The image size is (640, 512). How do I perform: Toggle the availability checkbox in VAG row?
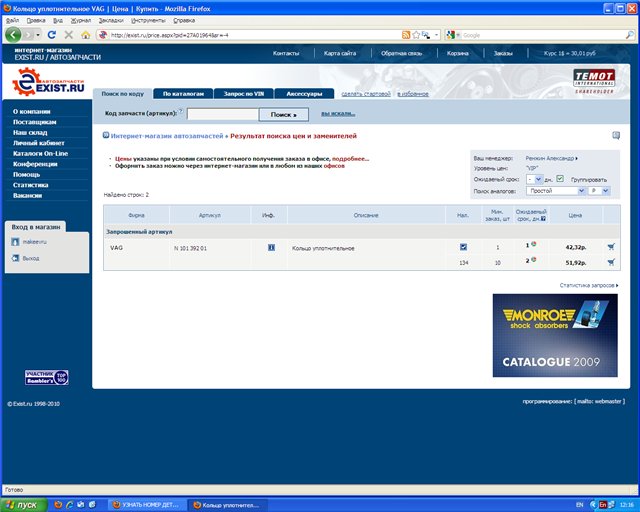(x=463, y=247)
